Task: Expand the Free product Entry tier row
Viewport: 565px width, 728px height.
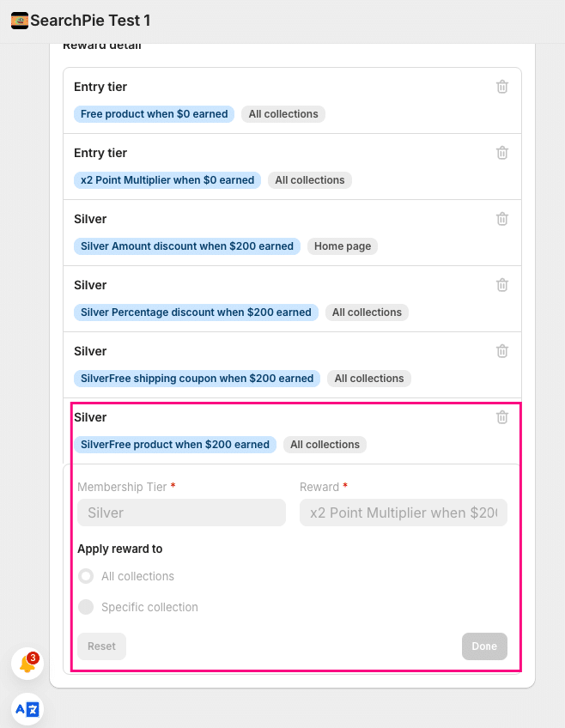Action: 258,88
